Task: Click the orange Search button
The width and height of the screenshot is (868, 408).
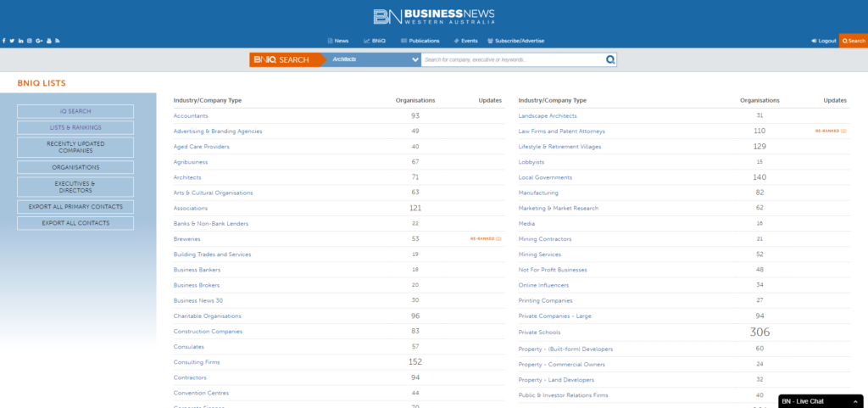Action: pos(854,41)
